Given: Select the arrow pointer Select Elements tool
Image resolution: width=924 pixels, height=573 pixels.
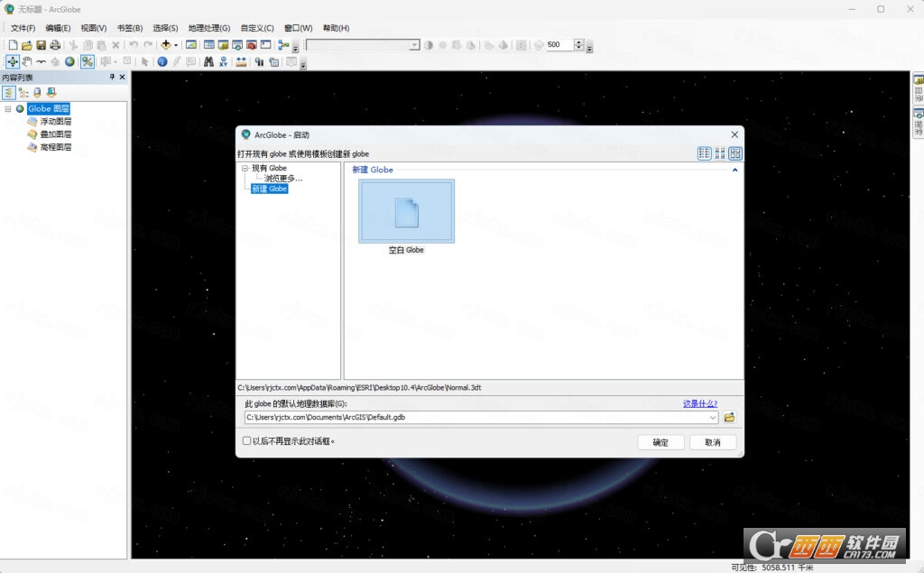Looking at the screenshot, I should [x=144, y=61].
